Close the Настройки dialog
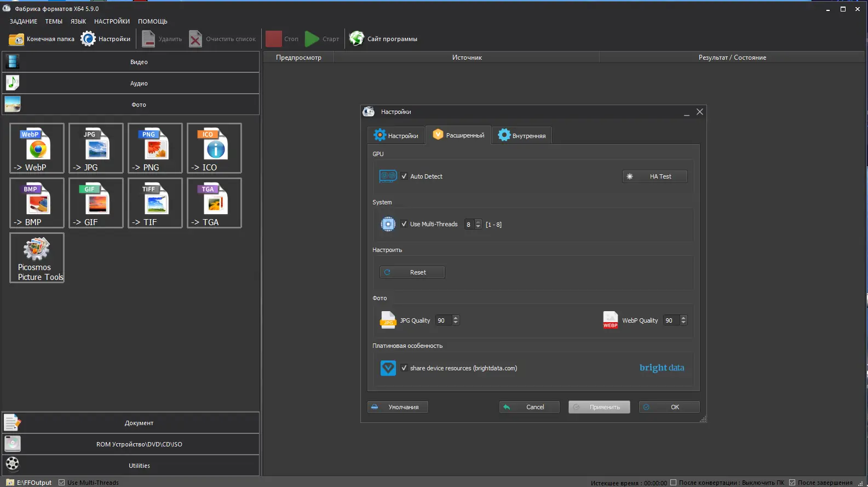Image resolution: width=868 pixels, height=487 pixels. pyautogui.click(x=699, y=112)
